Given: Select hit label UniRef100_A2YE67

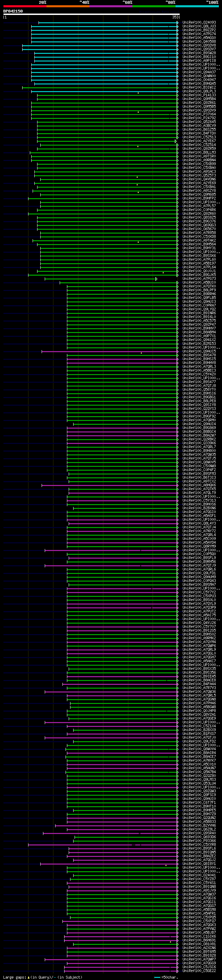Looking at the screenshot, I should tap(199, 141).
